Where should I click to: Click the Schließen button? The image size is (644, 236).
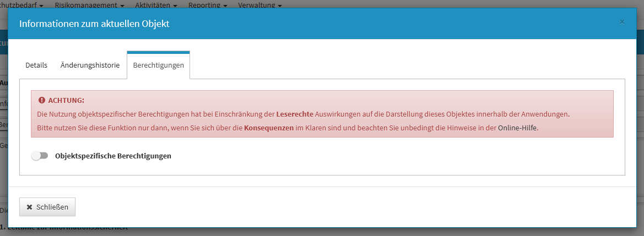tap(47, 207)
